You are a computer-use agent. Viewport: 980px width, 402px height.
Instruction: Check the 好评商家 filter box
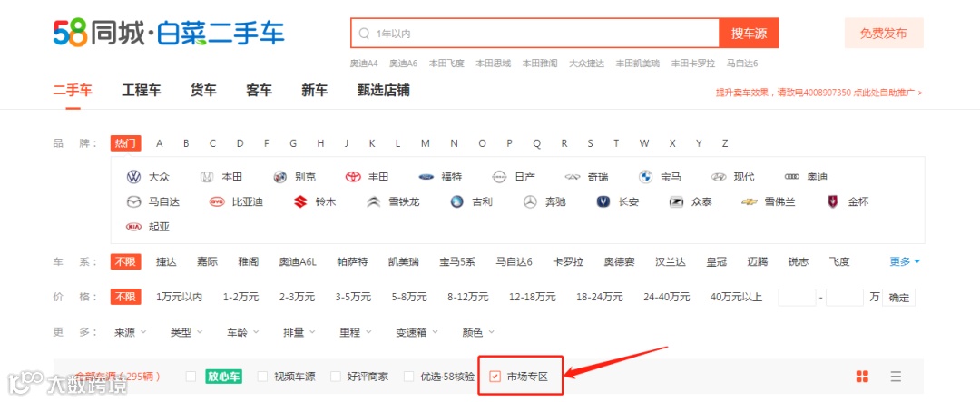[336, 377]
